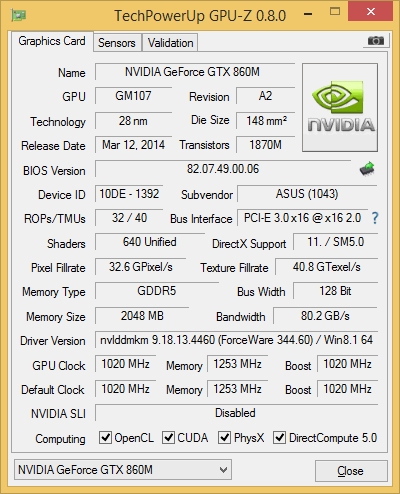Click the DirectX Support value 11. / SM5.0
Screen dimensions: 400x494
point(335,242)
